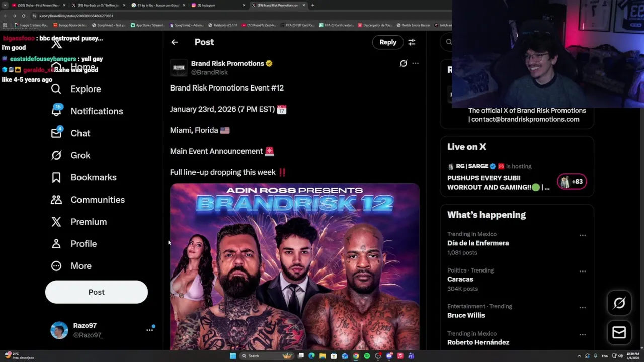The height and width of the screenshot is (362, 644).
Task: Click the +83 listeners badge
Action: tap(572, 182)
